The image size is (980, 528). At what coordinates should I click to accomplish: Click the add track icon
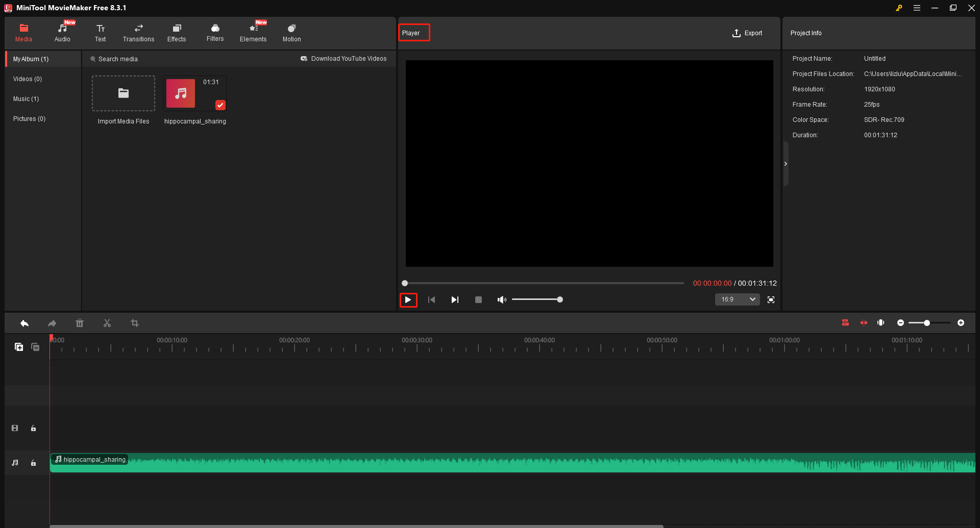(19, 347)
